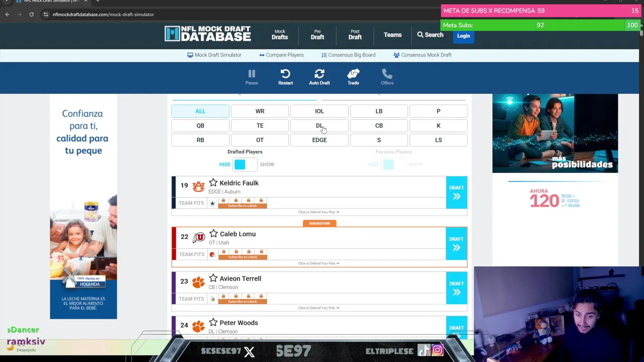
Task: Open the site Search
Action: 430,35
